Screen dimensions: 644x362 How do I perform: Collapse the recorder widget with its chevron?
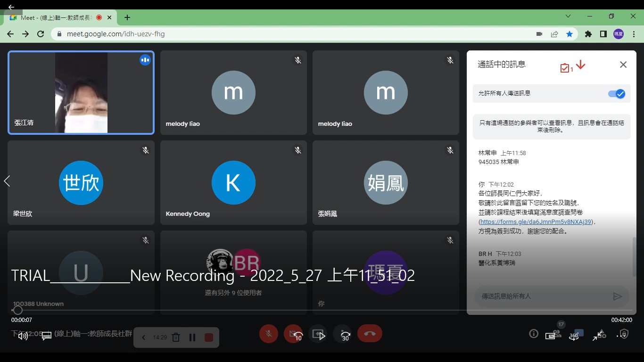coord(144,337)
